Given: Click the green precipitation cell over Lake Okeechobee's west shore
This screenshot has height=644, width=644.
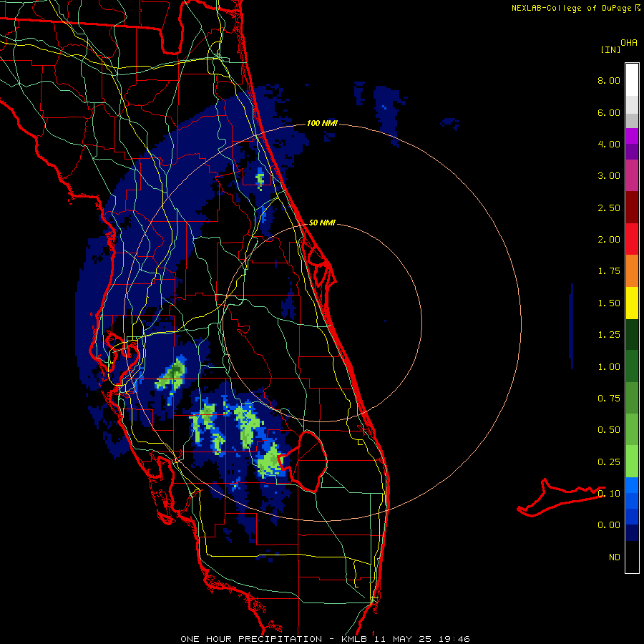Looking at the screenshot, I should [x=270, y=461].
